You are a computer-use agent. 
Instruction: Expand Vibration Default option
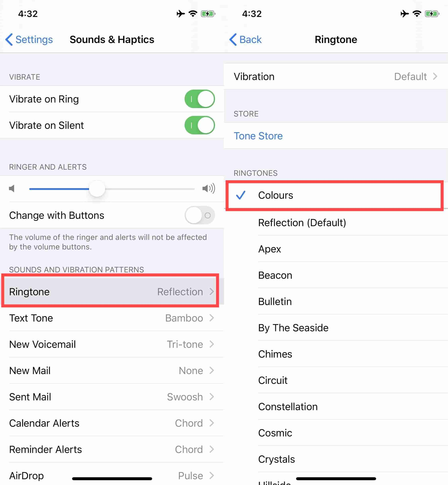(336, 78)
